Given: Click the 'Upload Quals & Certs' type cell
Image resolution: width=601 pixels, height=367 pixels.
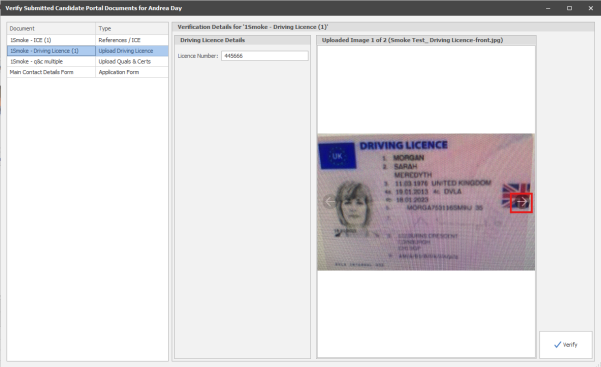Looking at the screenshot, I should point(131,61).
